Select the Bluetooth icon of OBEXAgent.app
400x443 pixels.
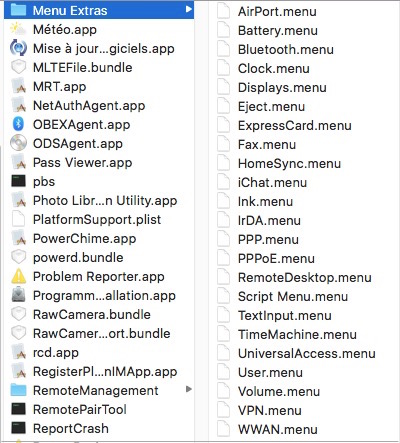[x=18, y=124]
